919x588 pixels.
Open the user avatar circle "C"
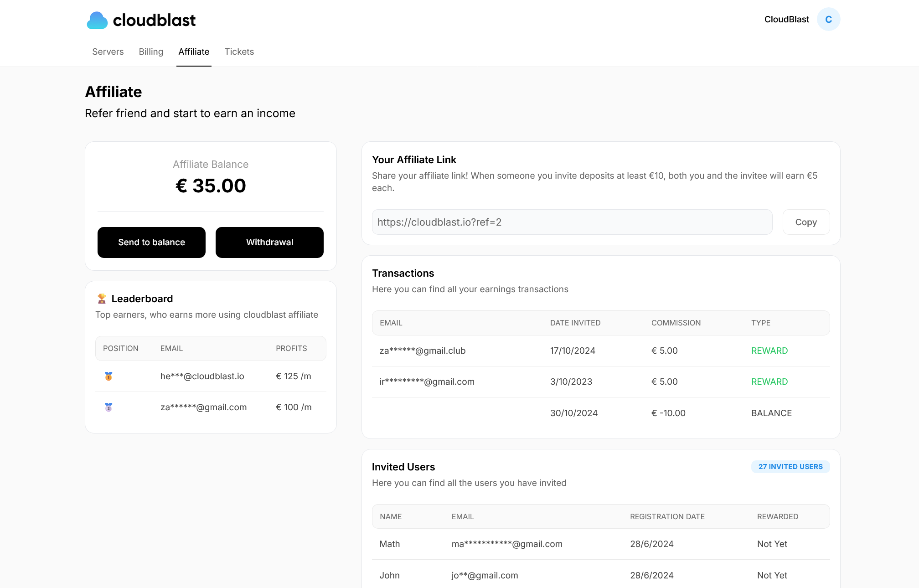point(828,20)
